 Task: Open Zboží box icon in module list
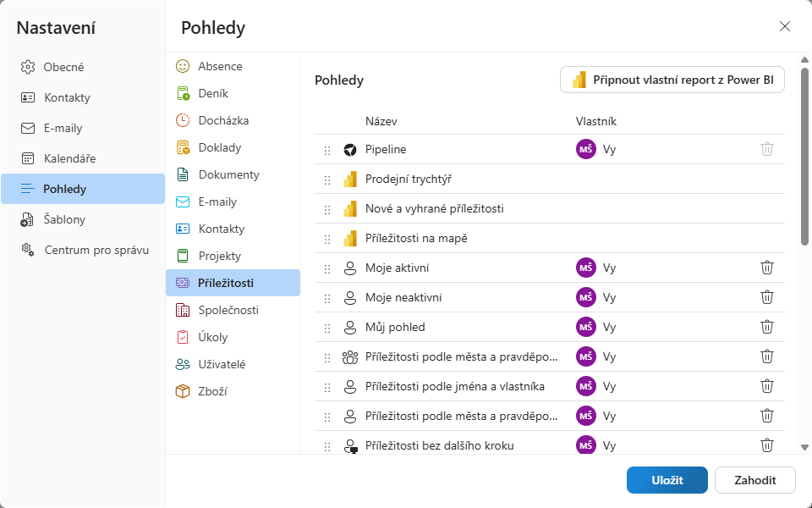coord(183,391)
